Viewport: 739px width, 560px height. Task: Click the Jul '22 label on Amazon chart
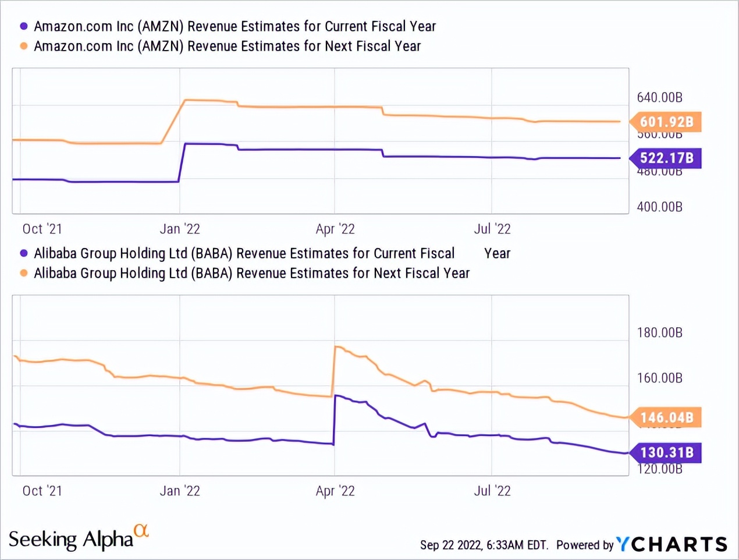(x=492, y=229)
